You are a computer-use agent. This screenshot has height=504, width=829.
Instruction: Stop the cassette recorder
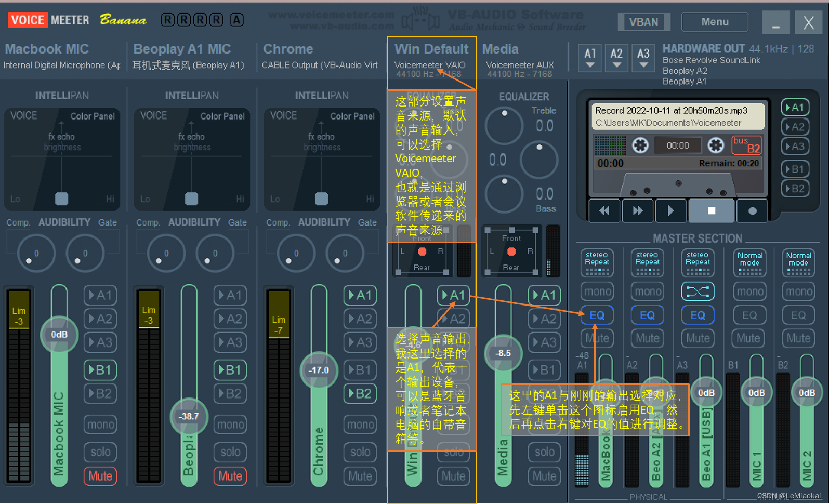tap(712, 211)
